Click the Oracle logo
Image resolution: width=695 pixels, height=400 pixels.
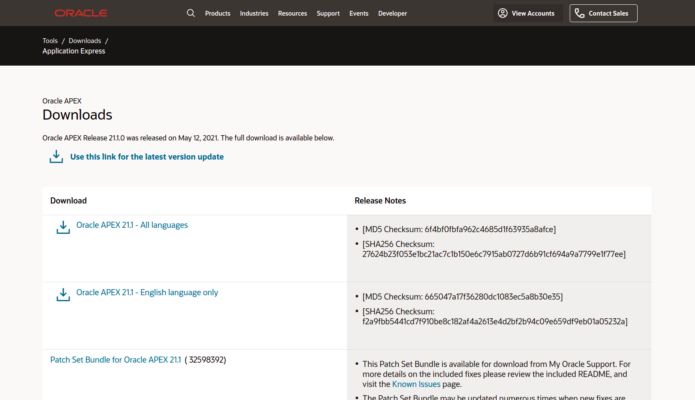81,13
